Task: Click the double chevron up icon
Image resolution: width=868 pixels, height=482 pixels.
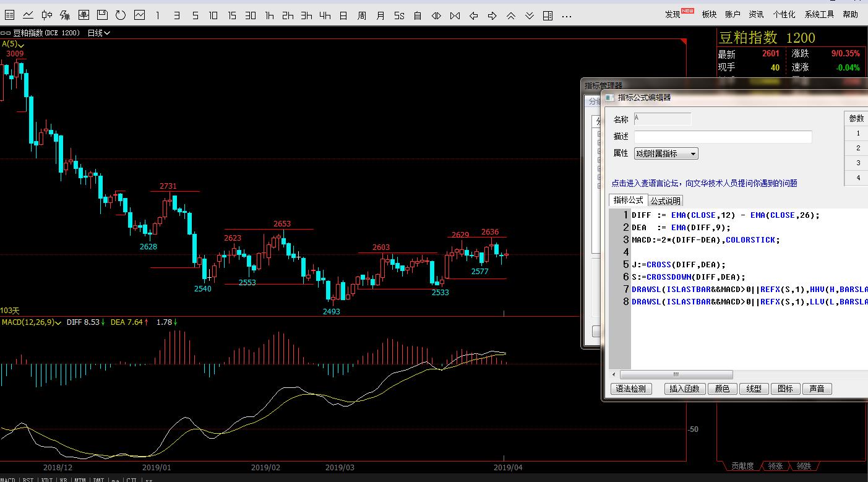Action: [x=511, y=15]
